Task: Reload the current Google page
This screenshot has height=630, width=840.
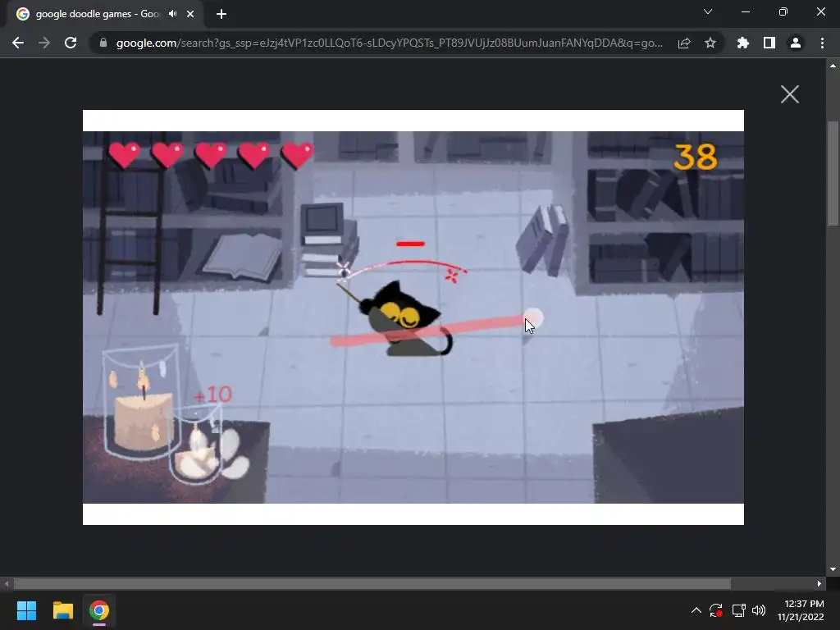Action: coord(71,43)
